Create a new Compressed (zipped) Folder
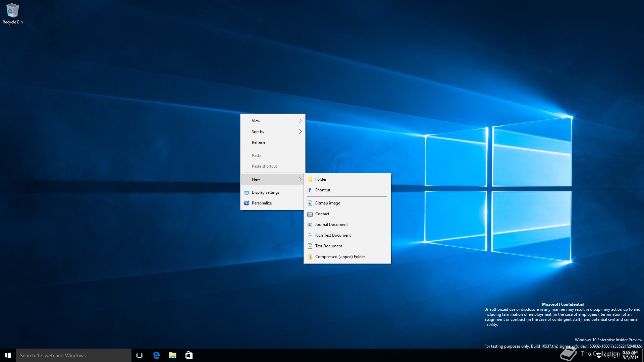644x362 pixels. coord(347,257)
